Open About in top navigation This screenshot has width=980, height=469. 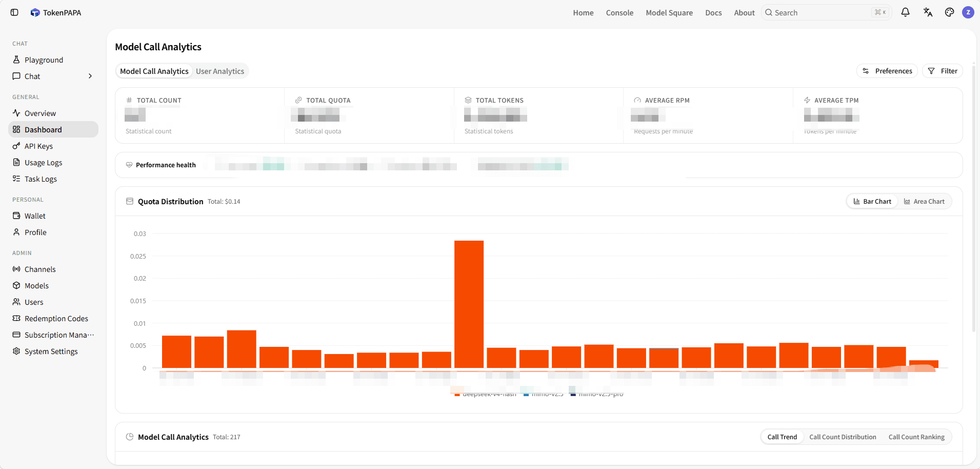[x=744, y=12]
